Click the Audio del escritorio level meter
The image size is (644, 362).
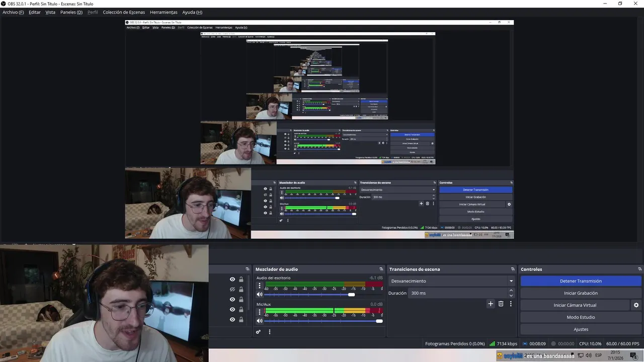tap(324, 284)
